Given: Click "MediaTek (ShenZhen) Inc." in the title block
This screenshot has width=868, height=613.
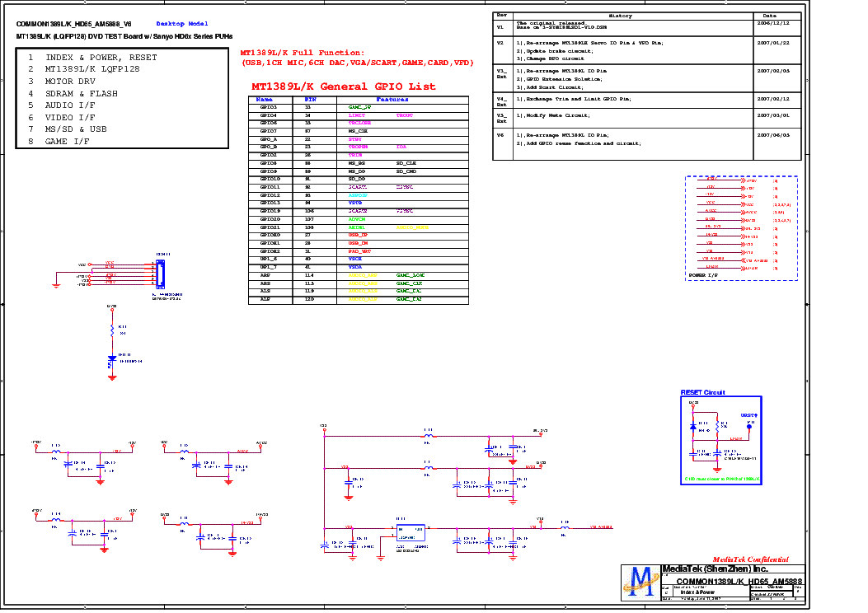Looking at the screenshot, I should click(716, 569).
